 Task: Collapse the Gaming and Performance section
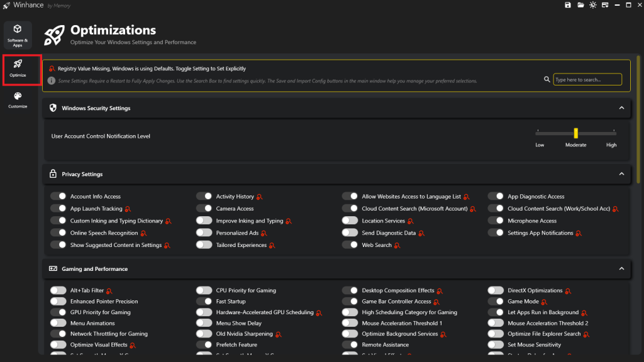tap(621, 269)
